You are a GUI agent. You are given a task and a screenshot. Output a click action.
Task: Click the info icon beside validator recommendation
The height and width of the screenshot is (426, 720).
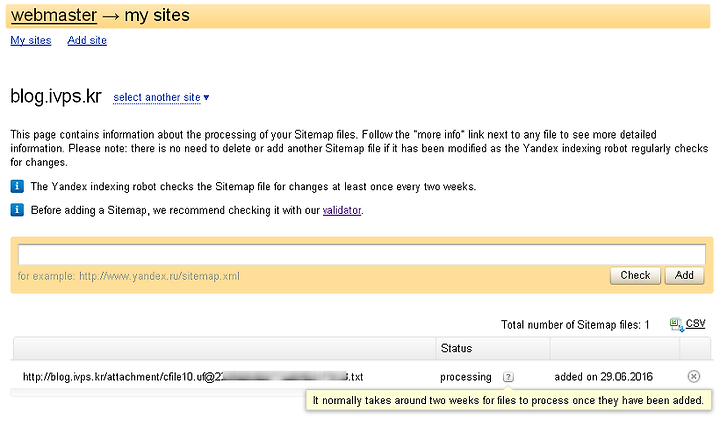click(x=17, y=210)
